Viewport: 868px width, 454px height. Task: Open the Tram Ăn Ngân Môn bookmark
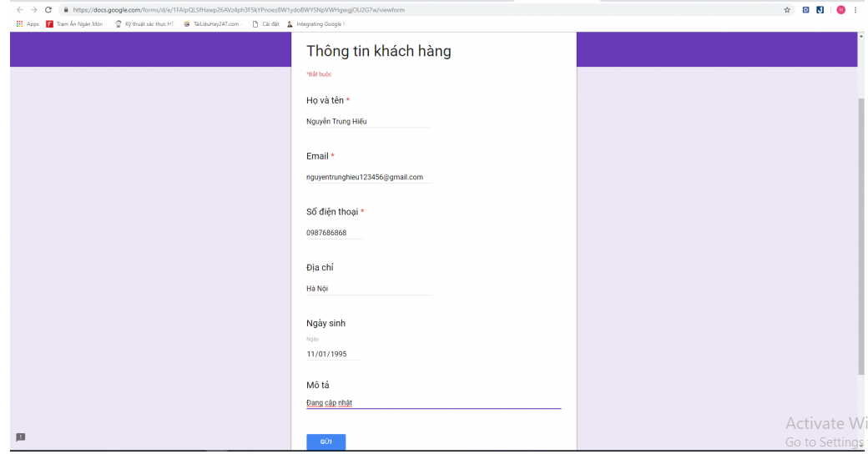(74, 24)
